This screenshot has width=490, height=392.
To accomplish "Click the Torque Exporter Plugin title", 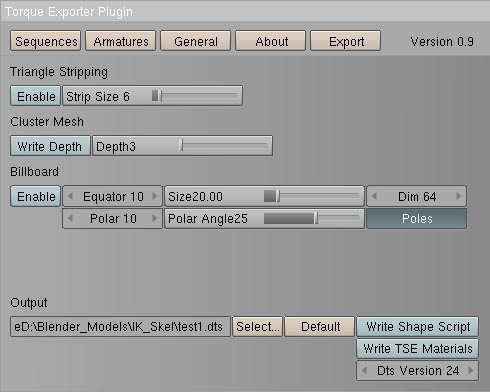I will 69,12.
